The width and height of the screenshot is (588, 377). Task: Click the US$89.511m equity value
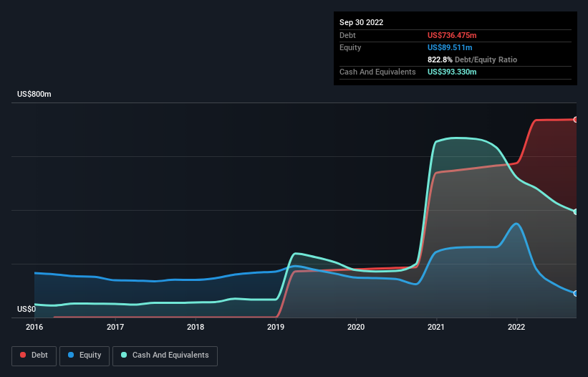click(450, 47)
